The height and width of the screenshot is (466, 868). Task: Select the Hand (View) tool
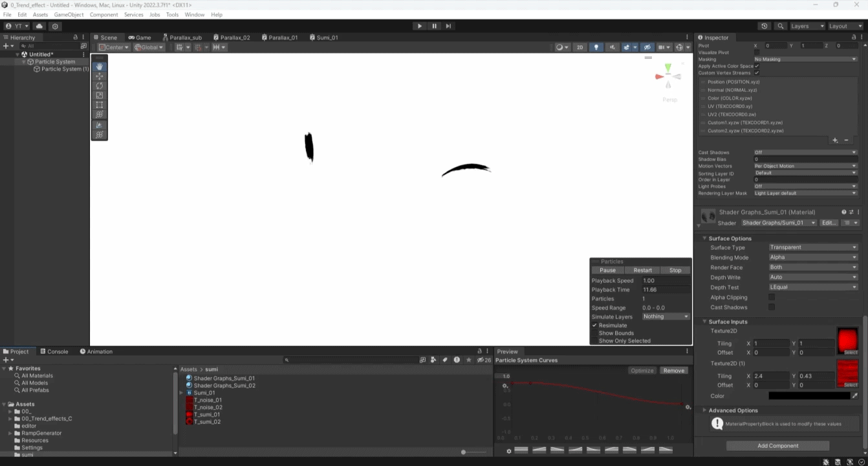tap(100, 66)
